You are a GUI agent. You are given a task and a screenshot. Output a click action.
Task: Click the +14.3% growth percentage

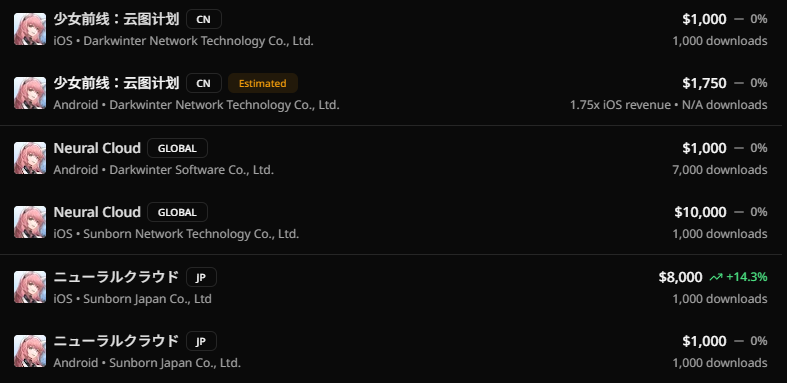tap(746, 277)
